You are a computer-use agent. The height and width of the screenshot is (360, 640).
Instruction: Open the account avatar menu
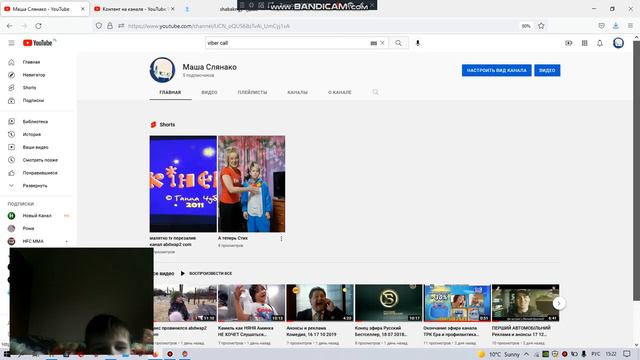(x=618, y=43)
